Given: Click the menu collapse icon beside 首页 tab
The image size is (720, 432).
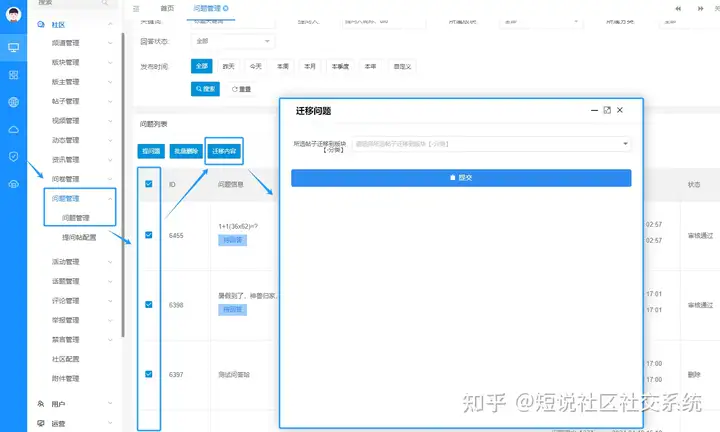Looking at the screenshot, I should pos(136,9).
